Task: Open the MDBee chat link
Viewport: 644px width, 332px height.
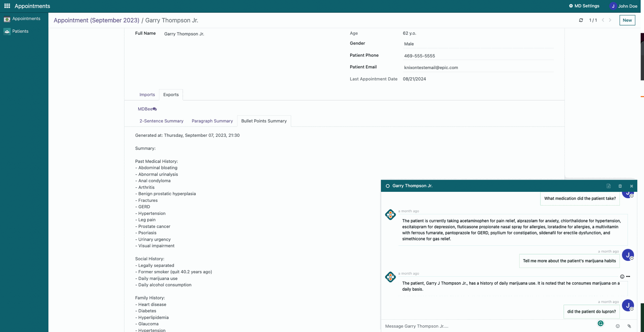Action: pos(147,109)
